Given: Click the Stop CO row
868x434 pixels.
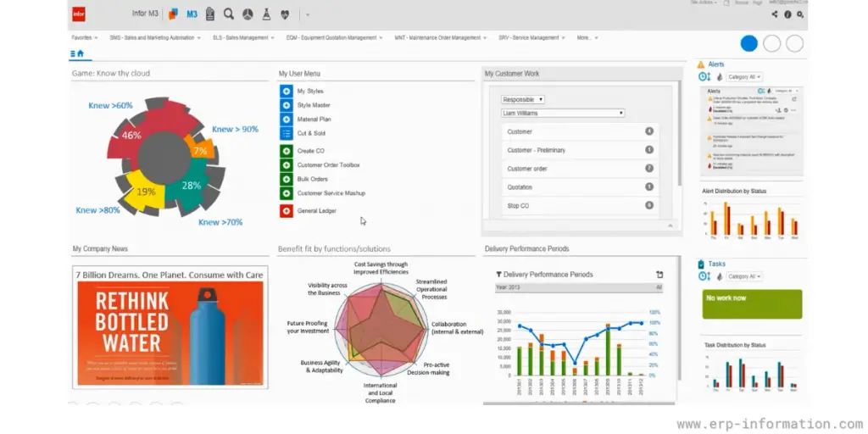Looking at the screenshot, I should 580,206.
